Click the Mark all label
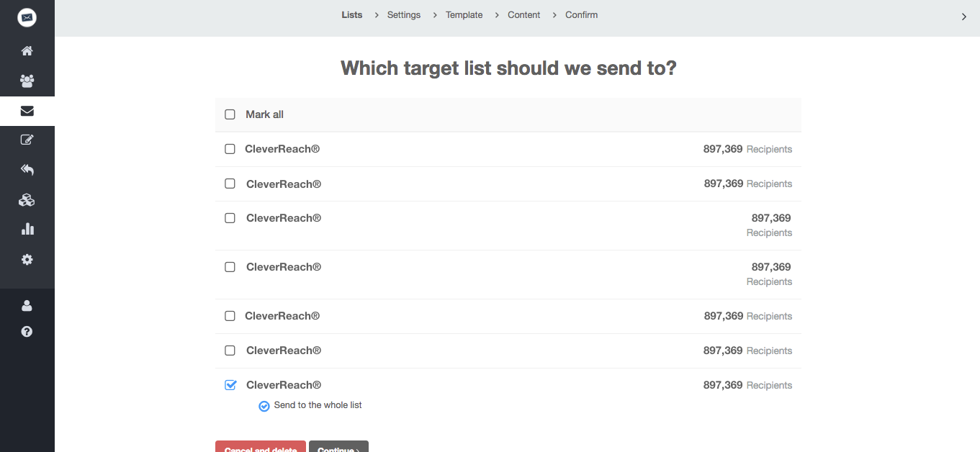Image resolution: width=980 pixels, height=452 pixels. [264, 114]
